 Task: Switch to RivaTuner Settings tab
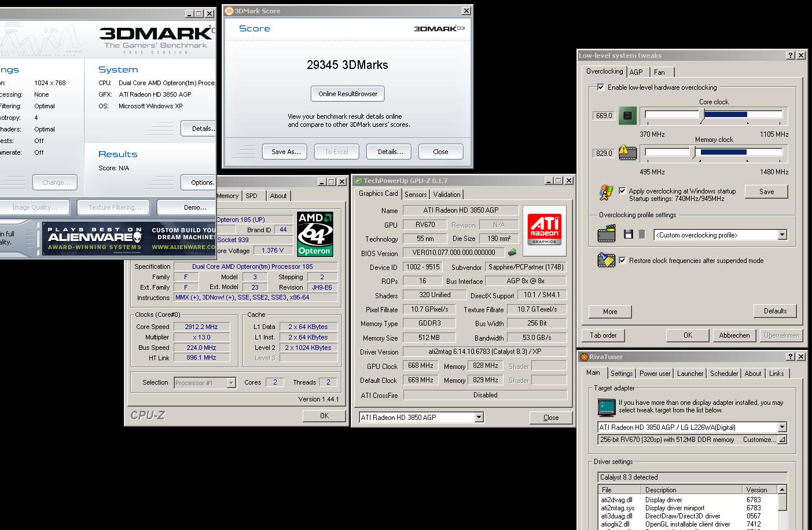click(x=622, y=374)
